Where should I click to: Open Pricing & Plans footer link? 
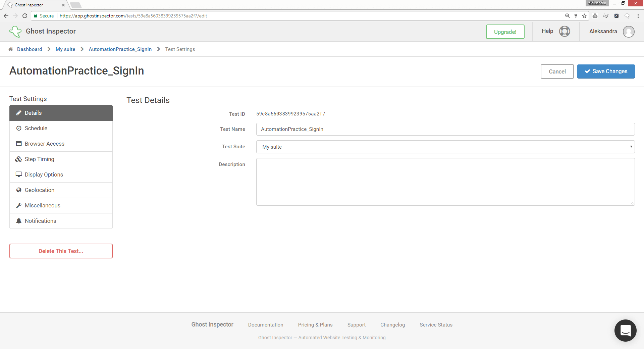point(315,325)
